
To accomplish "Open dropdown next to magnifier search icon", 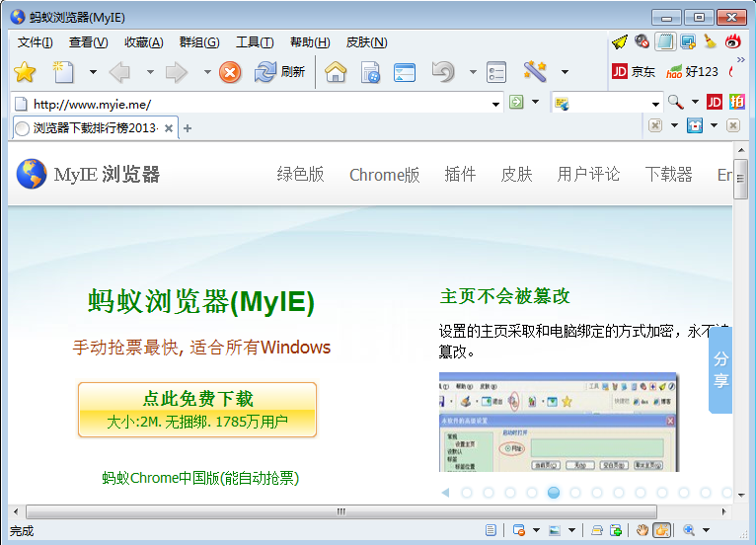I will tap(695, 102).
